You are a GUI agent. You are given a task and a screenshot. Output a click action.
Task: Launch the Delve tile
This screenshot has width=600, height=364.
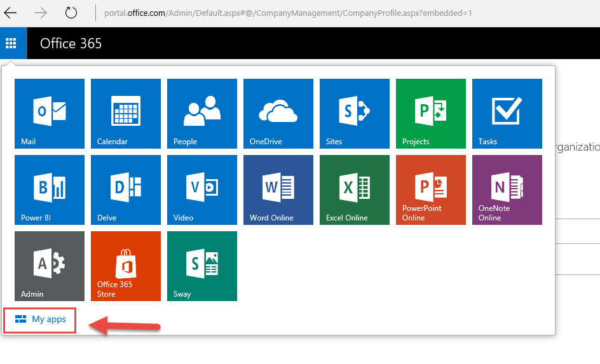pyautogui.click(x=125, y=190)
